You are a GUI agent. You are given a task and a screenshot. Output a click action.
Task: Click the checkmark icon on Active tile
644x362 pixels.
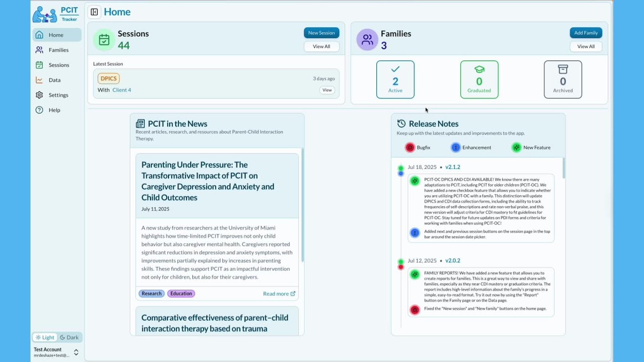(x=395, y=69)
